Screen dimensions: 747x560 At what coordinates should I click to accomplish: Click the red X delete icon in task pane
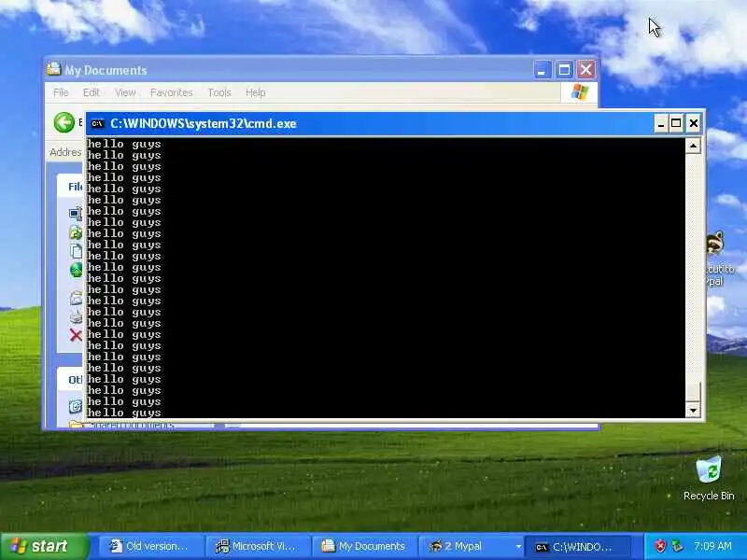[76, 335]
